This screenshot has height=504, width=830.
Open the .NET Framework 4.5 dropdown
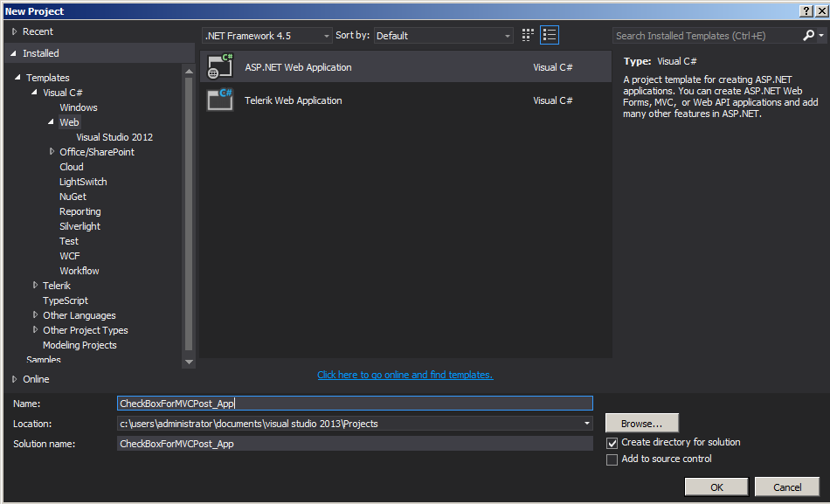click(x=267, y=36)
